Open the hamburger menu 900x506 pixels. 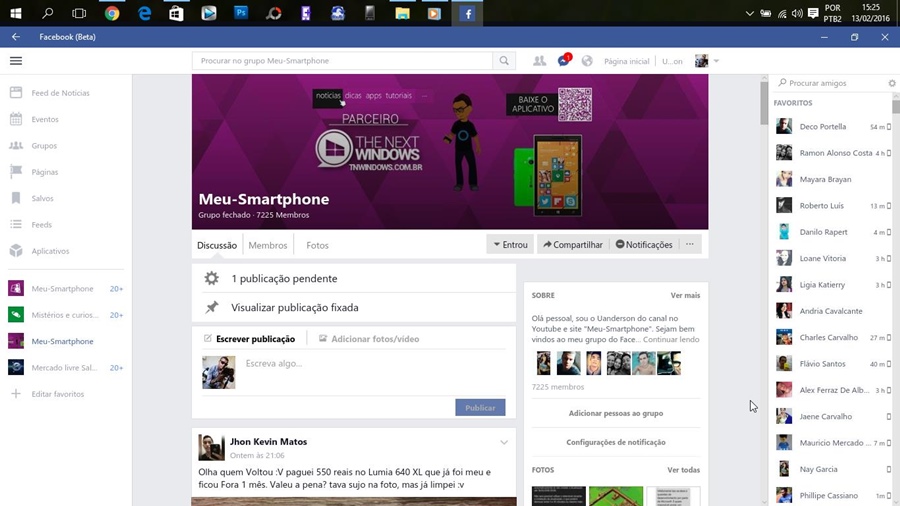click(16, 61)
